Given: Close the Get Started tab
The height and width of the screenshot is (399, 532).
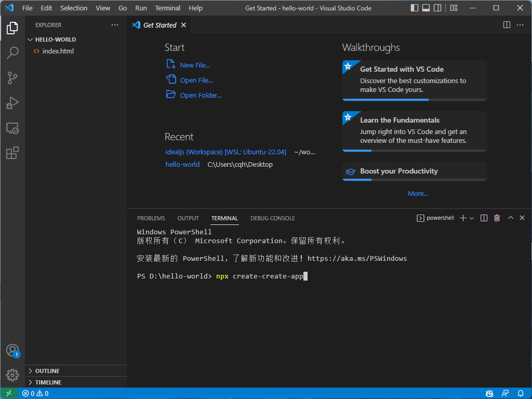Looking at the screenshot, I should [183, 25].
